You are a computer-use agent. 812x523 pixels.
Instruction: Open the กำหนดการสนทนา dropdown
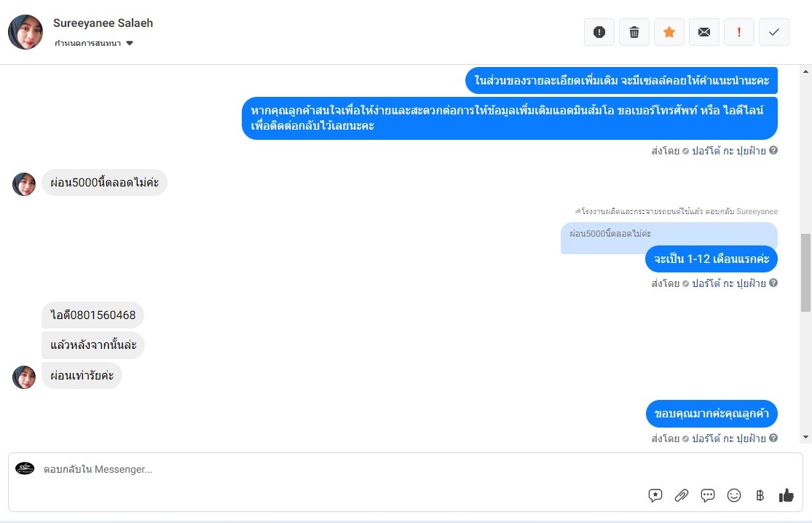pyautogui.click(x=94, y=43)
